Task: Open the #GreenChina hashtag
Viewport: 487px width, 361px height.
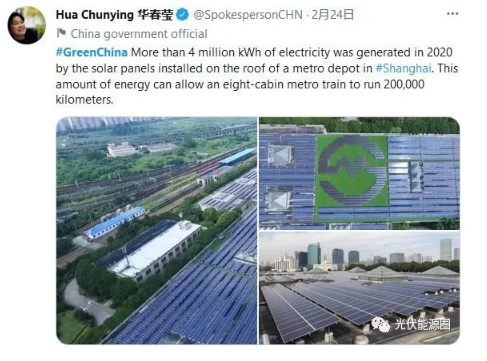Action: point(92,52)
